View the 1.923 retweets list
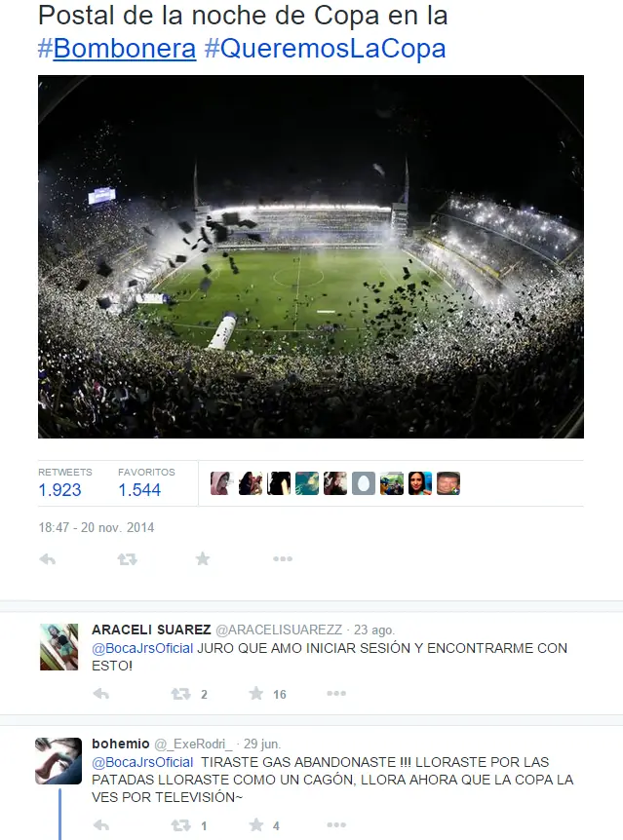Viewport: 623px width, 840px height. pos(59,490)
